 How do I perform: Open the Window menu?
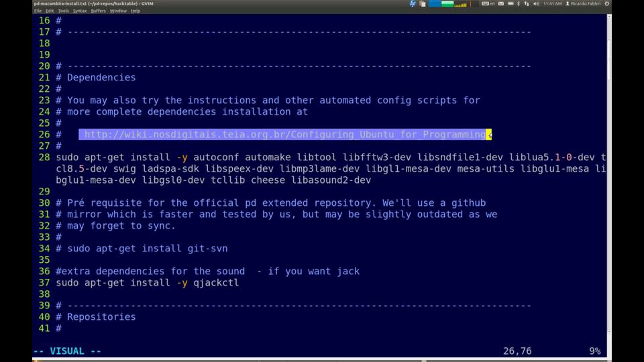pos(118,11)
